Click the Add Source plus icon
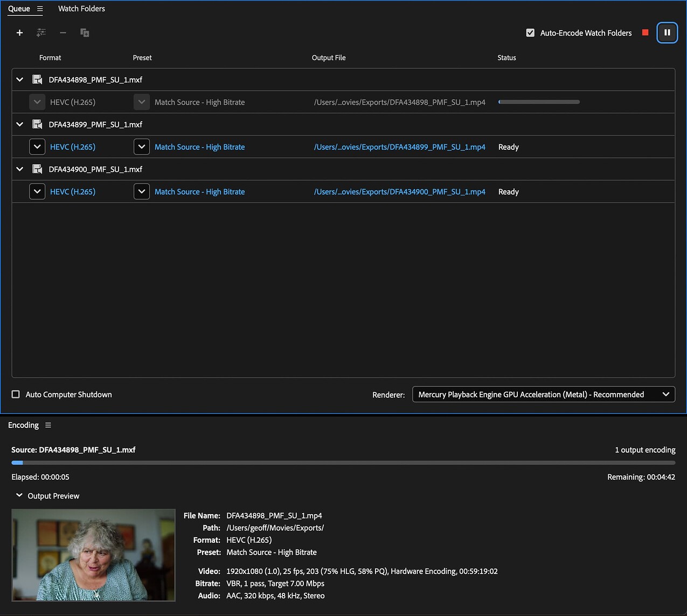This screenshot has width=687, height=616. [19, 32]
